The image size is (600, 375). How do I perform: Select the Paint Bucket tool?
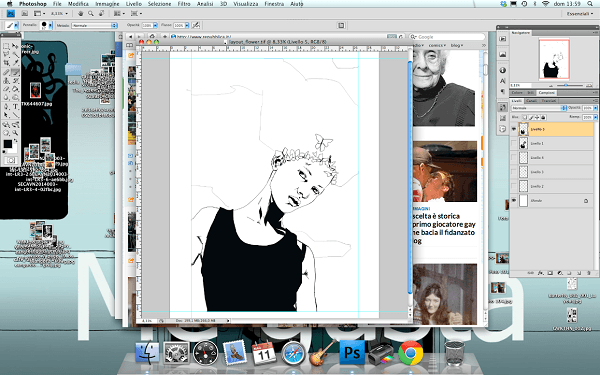15,89
